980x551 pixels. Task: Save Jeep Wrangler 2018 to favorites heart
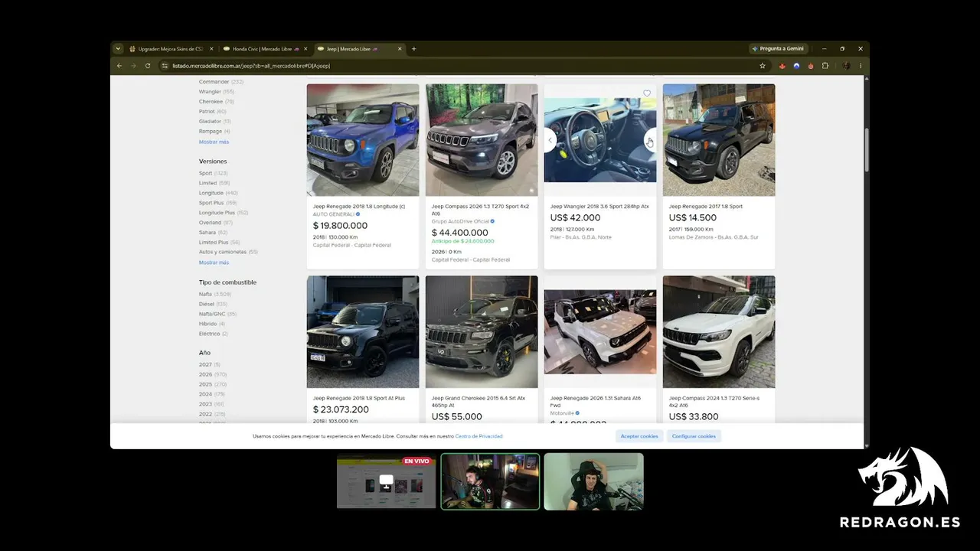tap(647, 93)
